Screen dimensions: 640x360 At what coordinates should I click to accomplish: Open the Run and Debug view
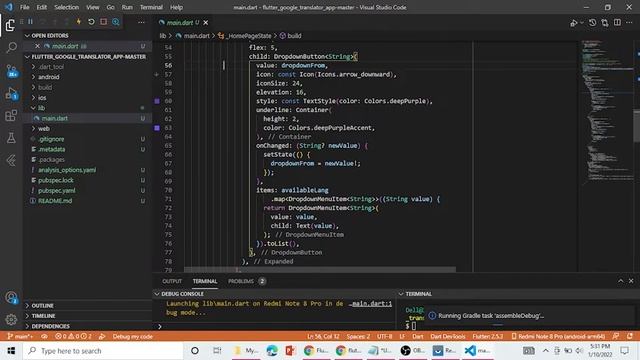pos(11,93)
